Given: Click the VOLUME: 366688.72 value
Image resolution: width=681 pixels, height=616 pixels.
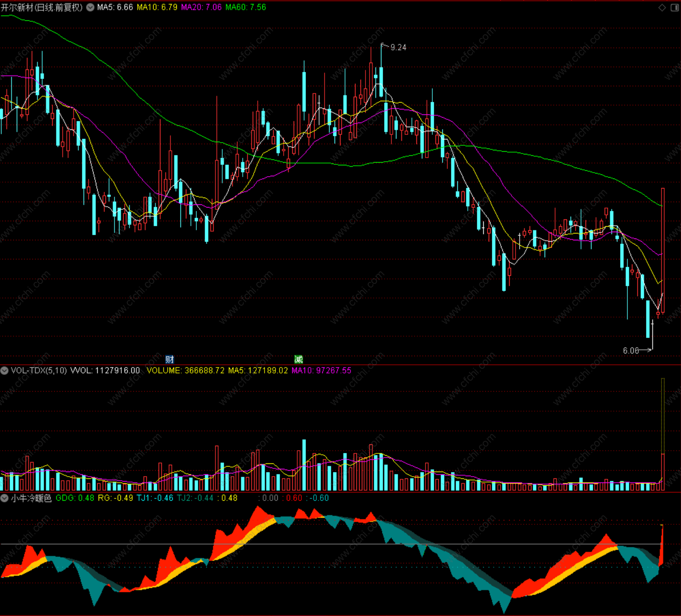Looking at the screenshot, I should (185, 370).
